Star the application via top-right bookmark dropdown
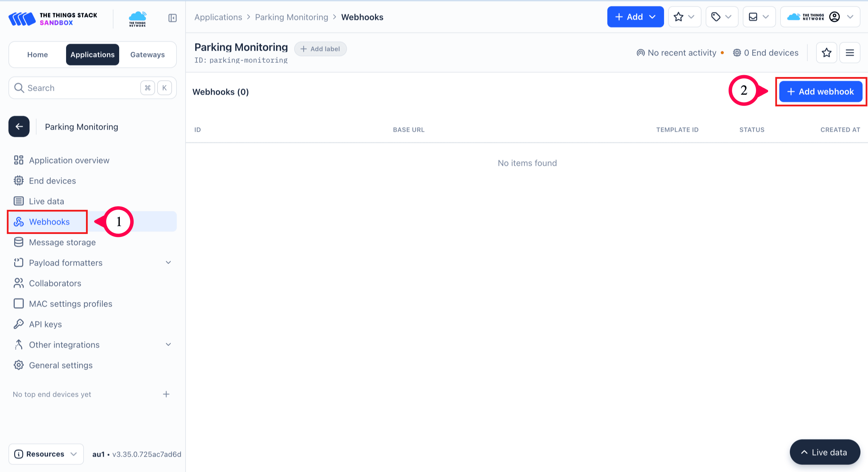868x472 pixels. [x=684, y=17]
